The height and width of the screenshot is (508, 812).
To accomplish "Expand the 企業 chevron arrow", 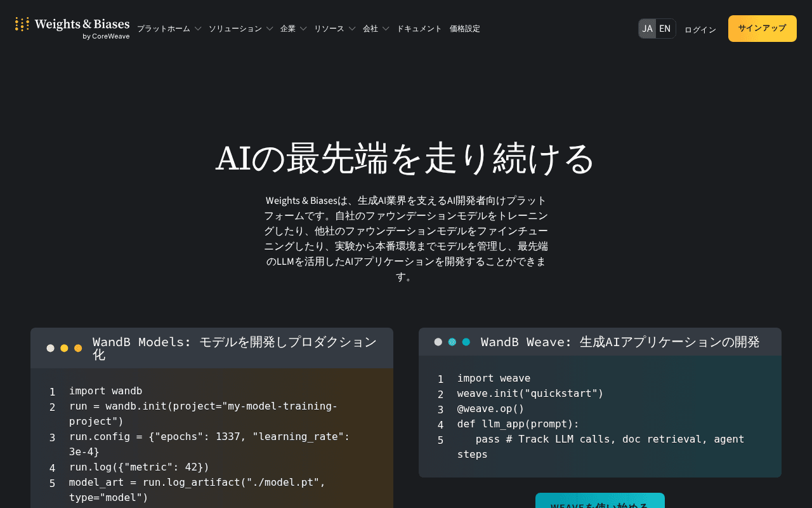I will (x=303, y=29).
